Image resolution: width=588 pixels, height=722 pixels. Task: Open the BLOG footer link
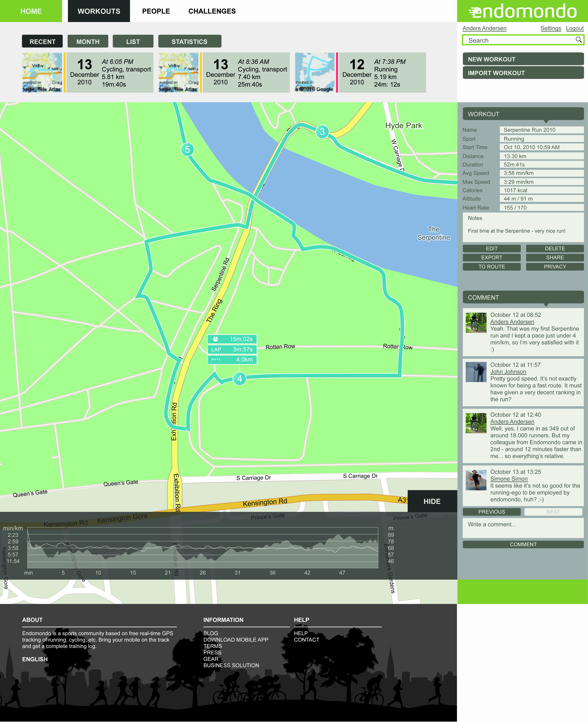tap(211, 633)
